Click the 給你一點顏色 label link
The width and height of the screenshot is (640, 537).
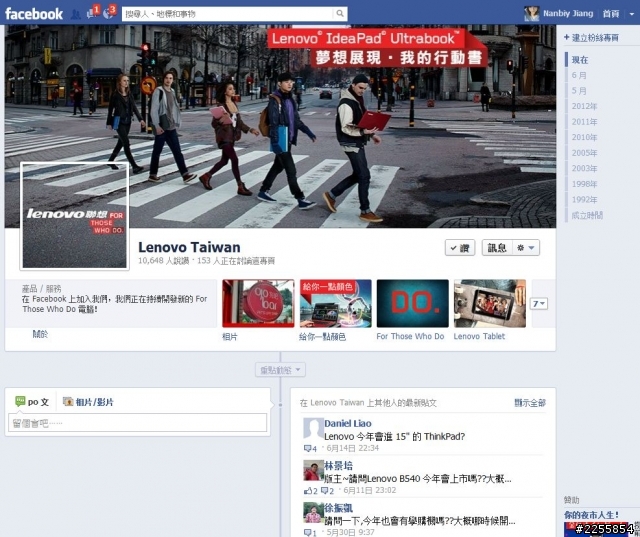click(322, 337)
